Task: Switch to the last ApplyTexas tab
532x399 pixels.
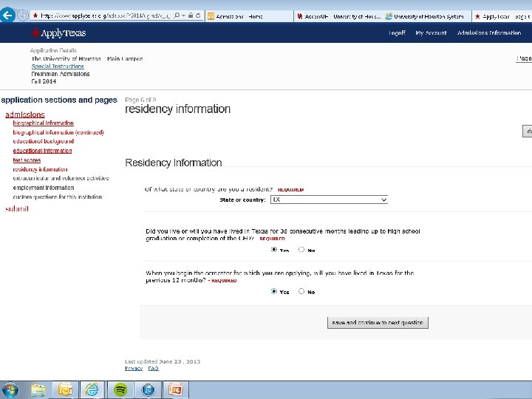Action: point(502,16)
